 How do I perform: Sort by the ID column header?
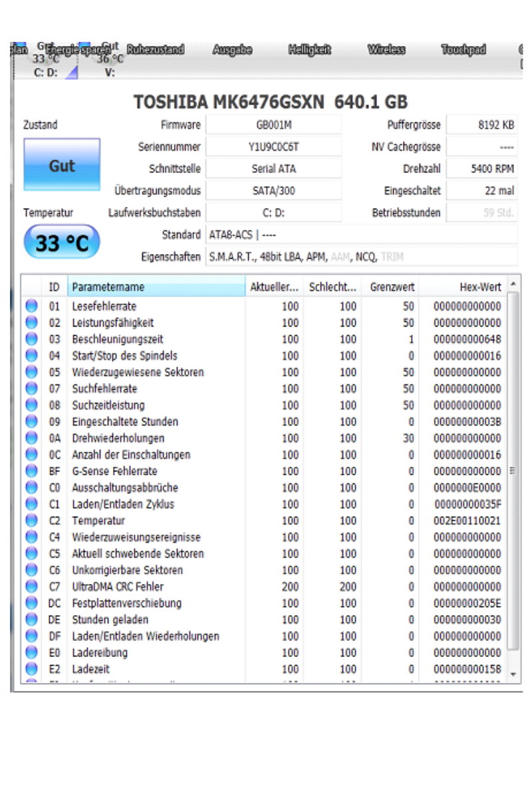(55, 287)
